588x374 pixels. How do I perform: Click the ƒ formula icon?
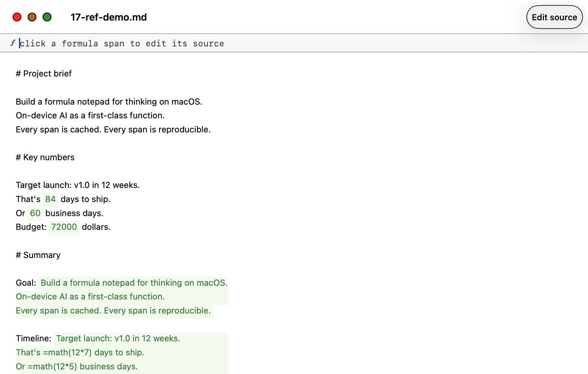(12, 43)
